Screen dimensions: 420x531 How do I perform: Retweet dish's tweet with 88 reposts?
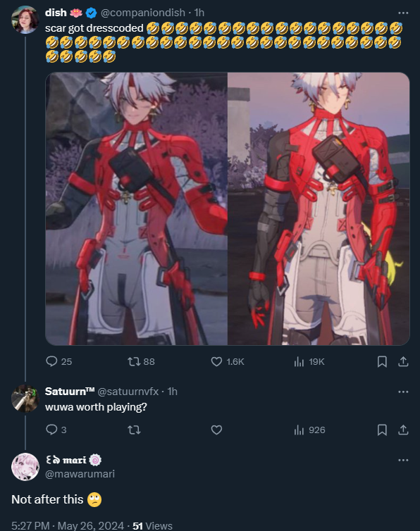click(141, 362)
